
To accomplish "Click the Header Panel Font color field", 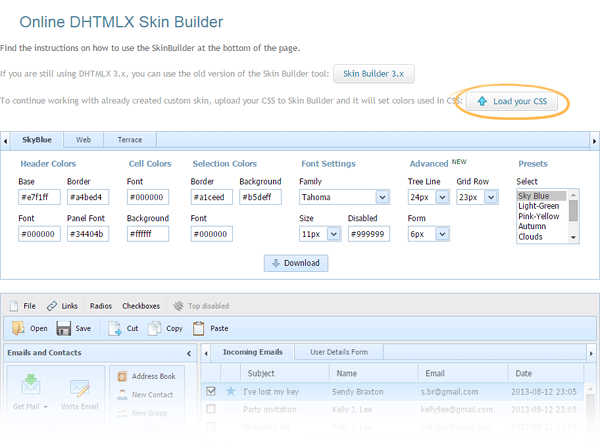I will click(x=88, y=234).
